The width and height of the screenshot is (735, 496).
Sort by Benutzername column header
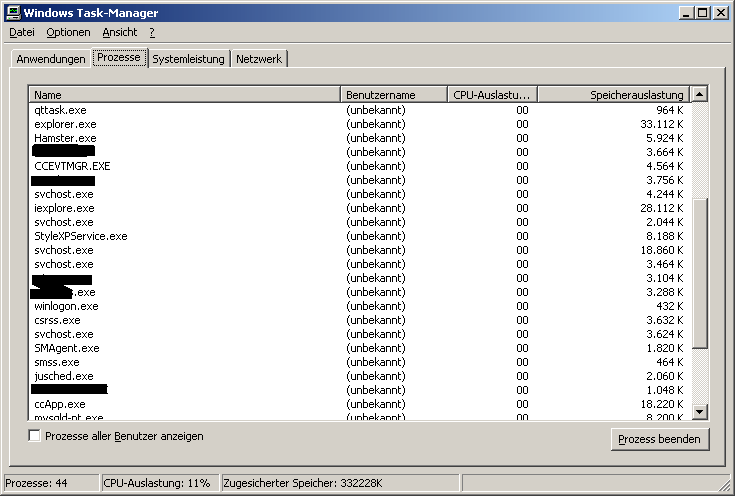[x=394, y=95]
